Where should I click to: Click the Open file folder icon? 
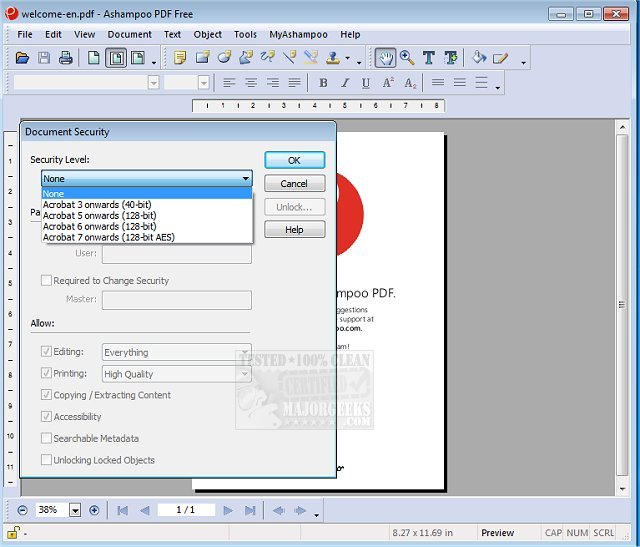point(22,58)
